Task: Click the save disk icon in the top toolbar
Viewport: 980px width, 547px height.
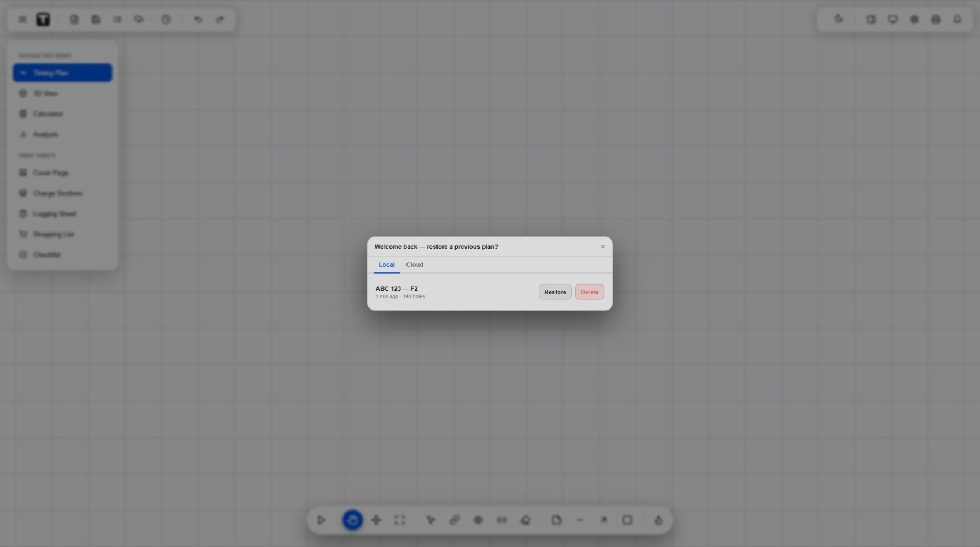Action: click(96, 20)
